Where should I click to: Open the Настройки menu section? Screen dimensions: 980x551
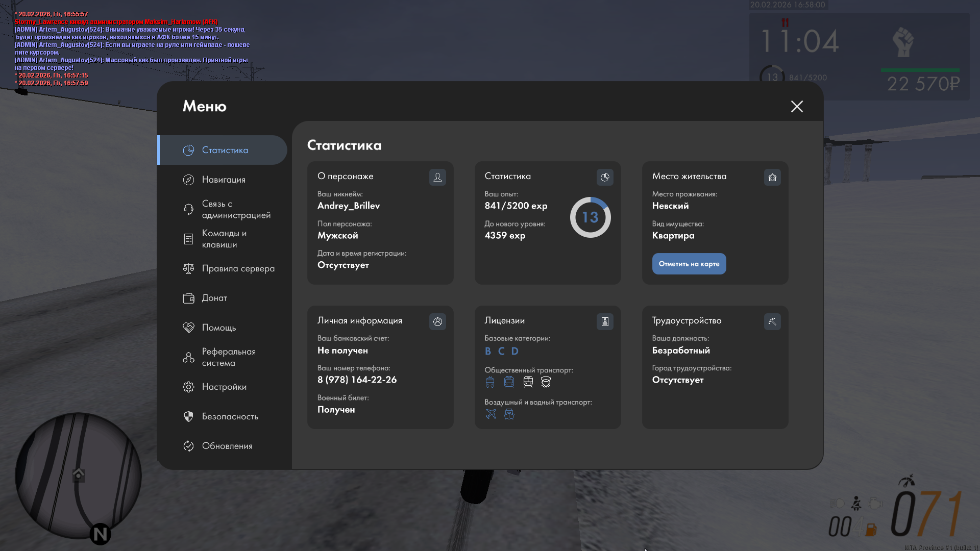[x=224, y=387]
